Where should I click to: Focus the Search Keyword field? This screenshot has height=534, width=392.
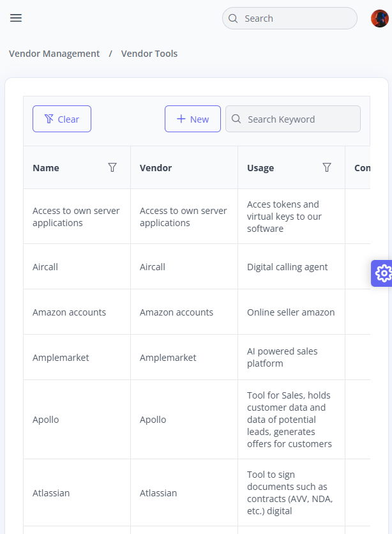(x=293, y=119)
